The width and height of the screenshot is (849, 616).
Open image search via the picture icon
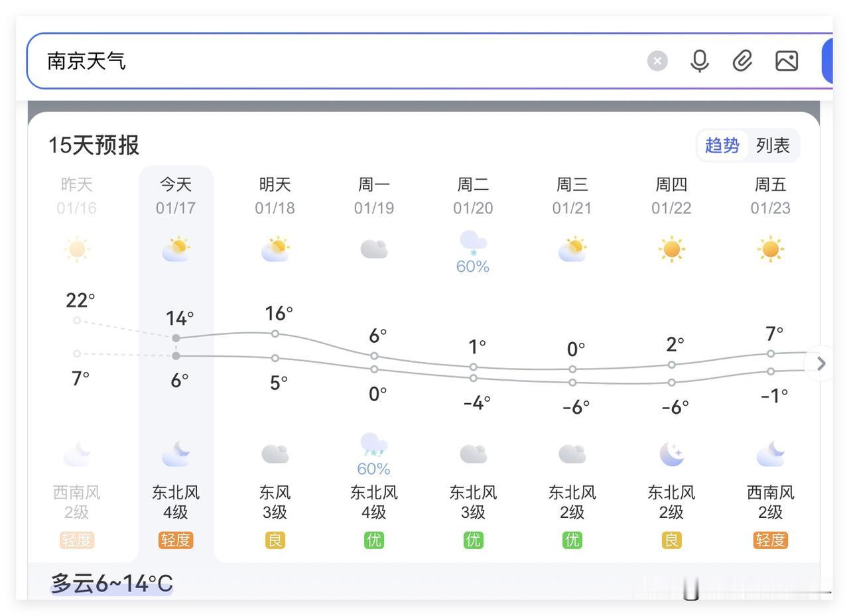tap(786, 60)
